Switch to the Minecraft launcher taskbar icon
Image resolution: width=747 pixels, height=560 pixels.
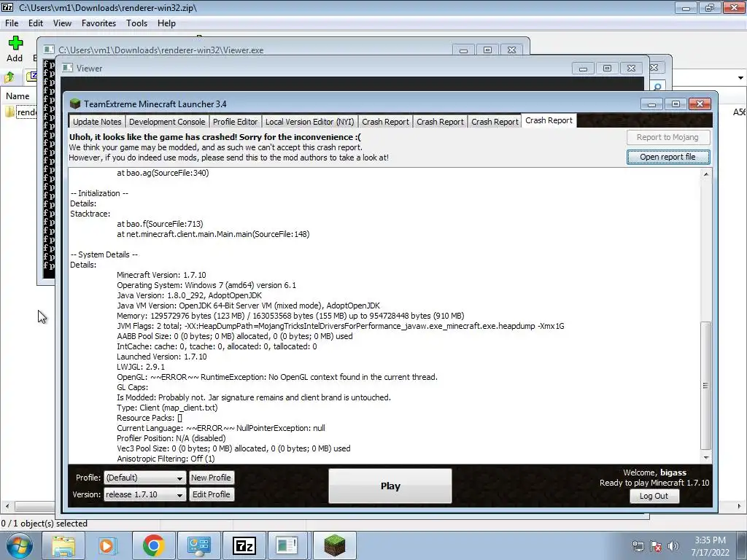pos(334,545)
